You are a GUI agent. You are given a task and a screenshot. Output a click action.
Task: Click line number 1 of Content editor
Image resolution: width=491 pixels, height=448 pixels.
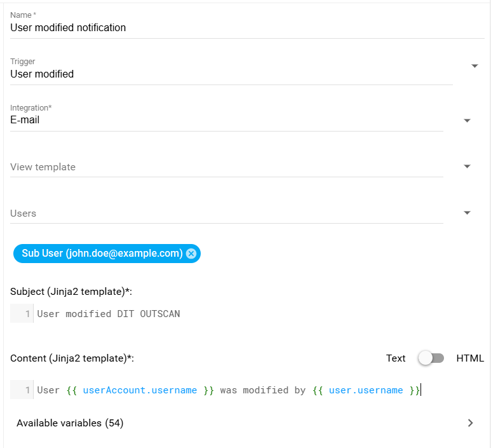click(x=27, y=390)
